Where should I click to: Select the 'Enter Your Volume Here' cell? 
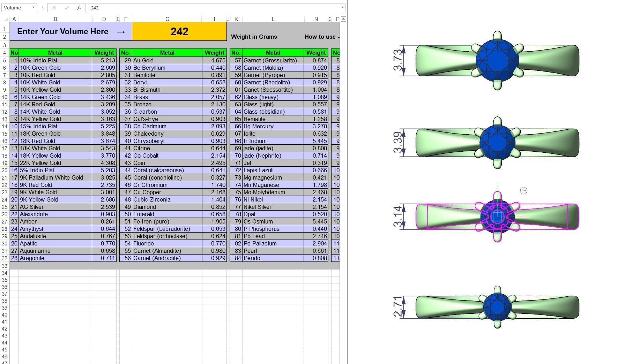71,31
